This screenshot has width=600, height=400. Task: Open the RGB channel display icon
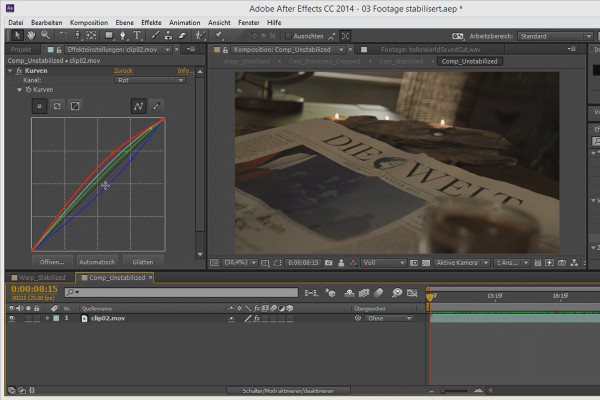[x=353, y=263]
